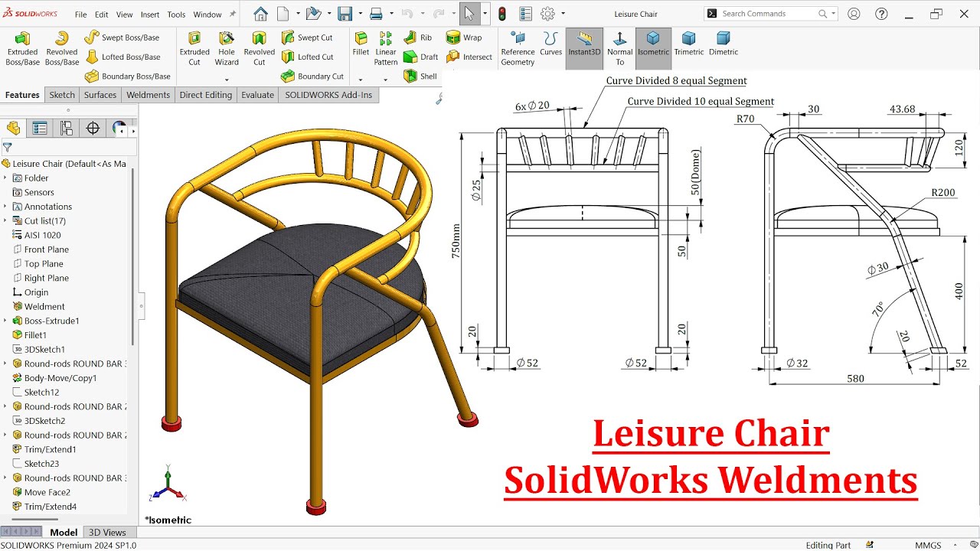The width and height of the screenshot is (980, 551).
Task: Click the feature tree filter field
Action: click(69, 147)
